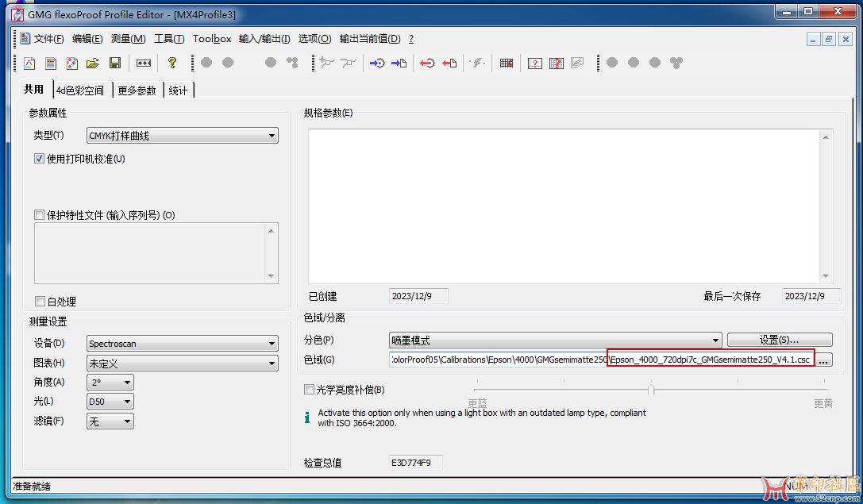Toggle 使用打印机校准 checkbox
This screenshot has width=863, height=504.
point(39,159)
